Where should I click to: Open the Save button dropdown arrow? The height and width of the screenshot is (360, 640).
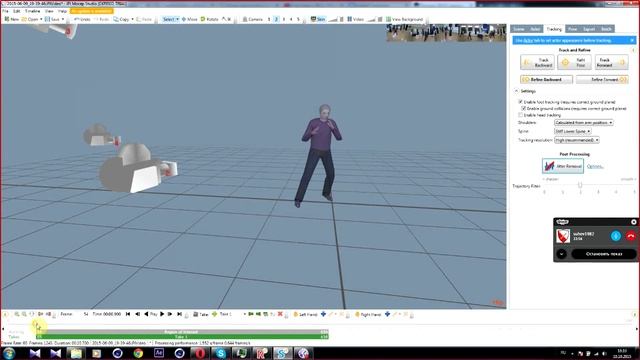[x=63, y=19]
